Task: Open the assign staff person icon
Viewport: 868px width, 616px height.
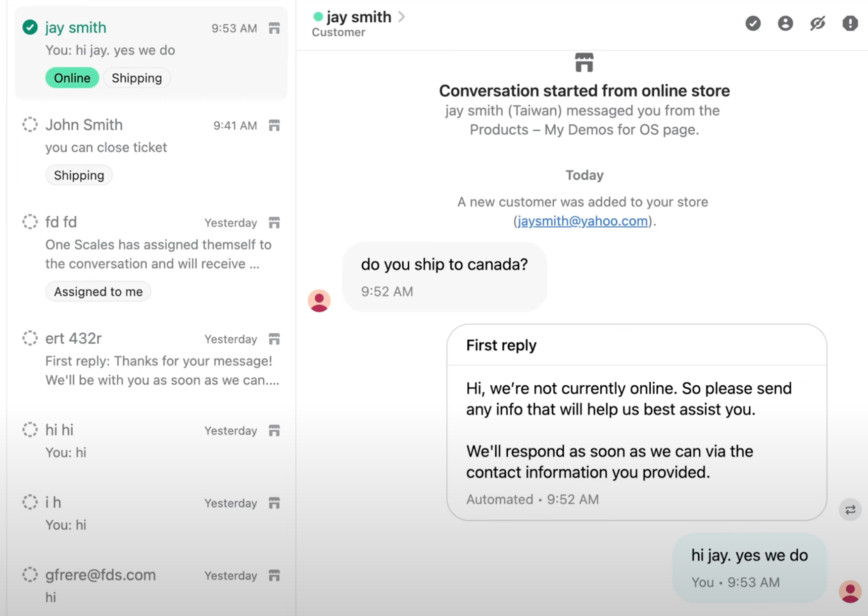Action: (x=785, y=23)
